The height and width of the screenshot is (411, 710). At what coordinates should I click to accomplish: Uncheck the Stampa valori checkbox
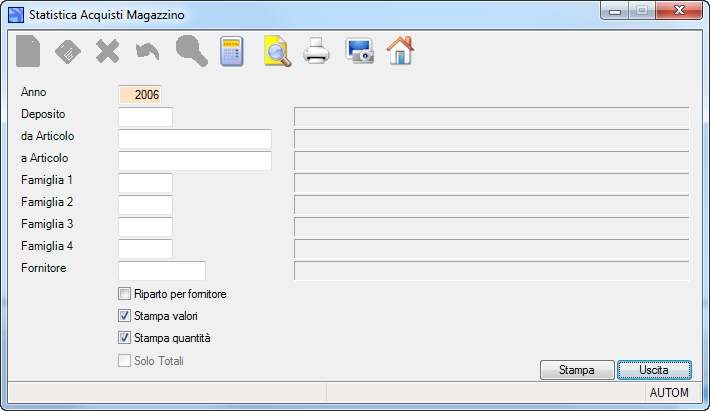(124, 316)
